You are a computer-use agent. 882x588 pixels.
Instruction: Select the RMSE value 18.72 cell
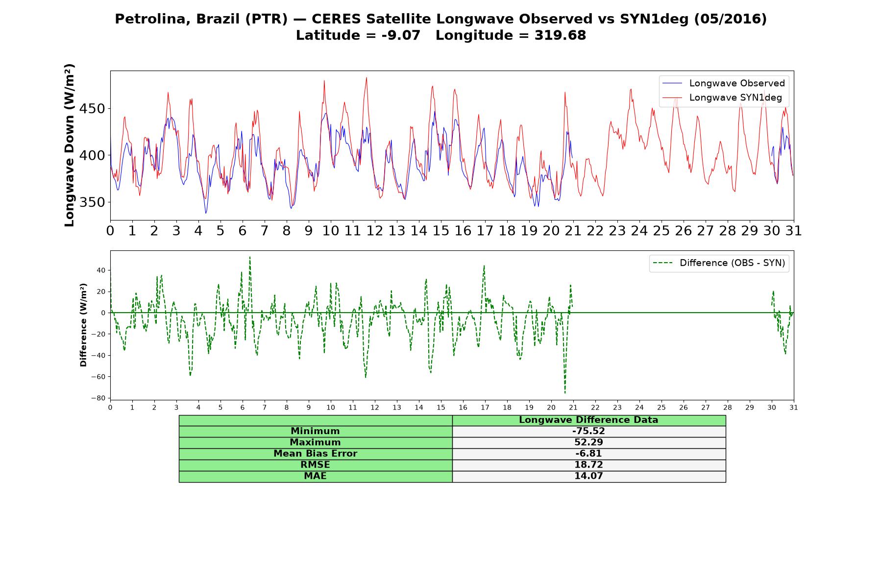tap(588, 465)
